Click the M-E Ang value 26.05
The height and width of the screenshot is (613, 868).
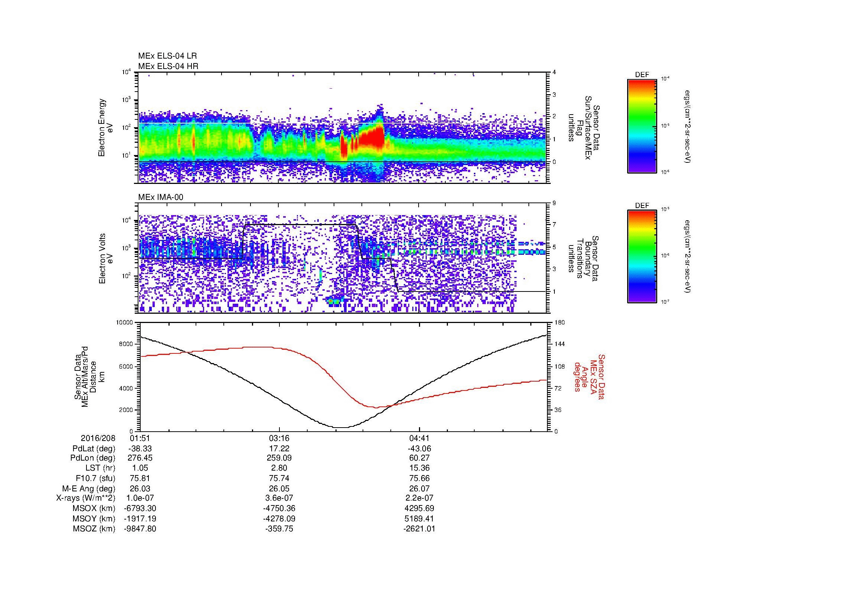pos(279,488)
